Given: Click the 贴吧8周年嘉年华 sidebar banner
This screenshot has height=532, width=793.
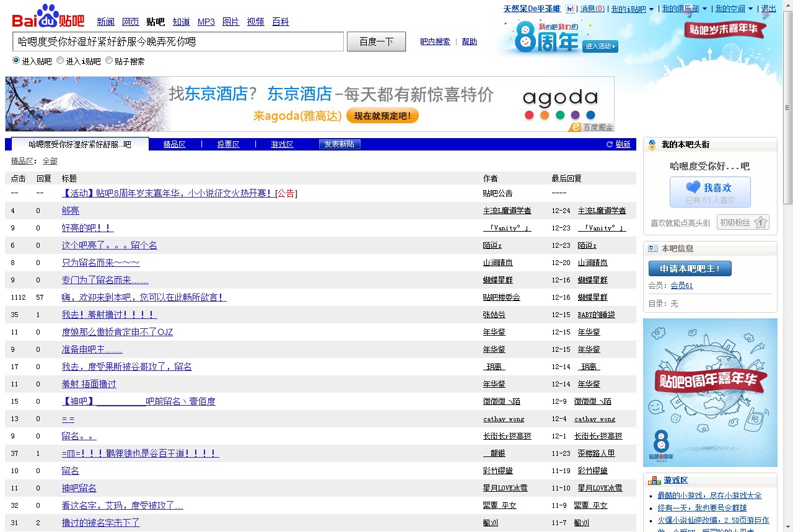Looking at the screenshot, I should pyautogui.click(x=710, y=393).
